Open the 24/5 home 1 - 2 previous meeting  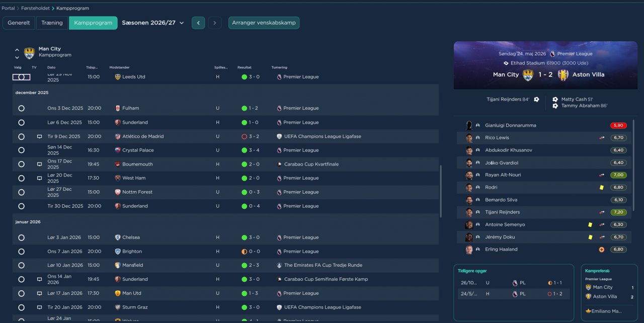pyautogui.click(x=514, y=294)
